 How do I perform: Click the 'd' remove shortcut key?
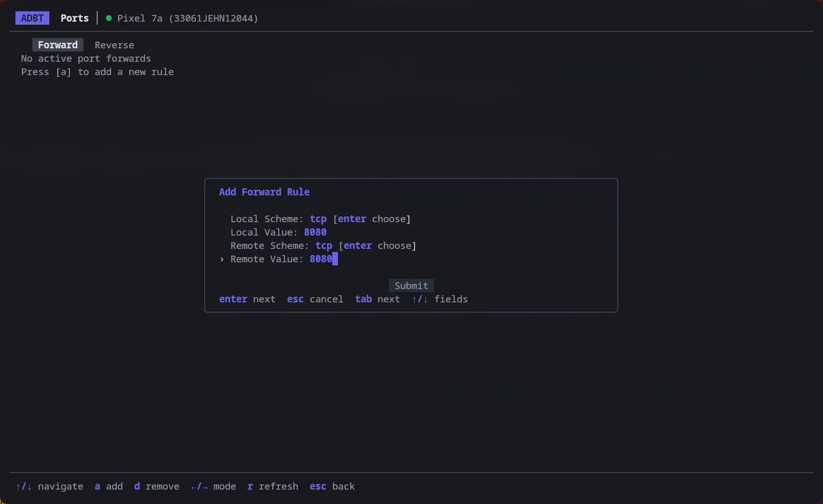[137, 487]
